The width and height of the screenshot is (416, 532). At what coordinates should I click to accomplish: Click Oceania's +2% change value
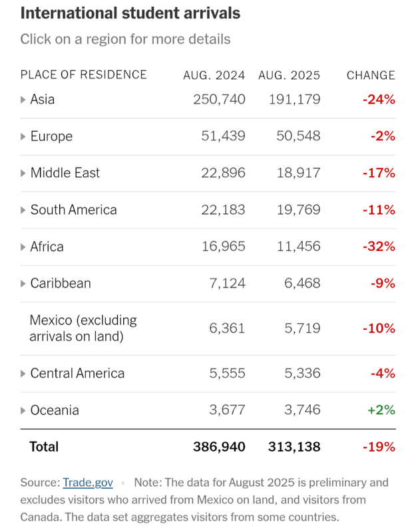pyautogui.click(x=381, y=410)
